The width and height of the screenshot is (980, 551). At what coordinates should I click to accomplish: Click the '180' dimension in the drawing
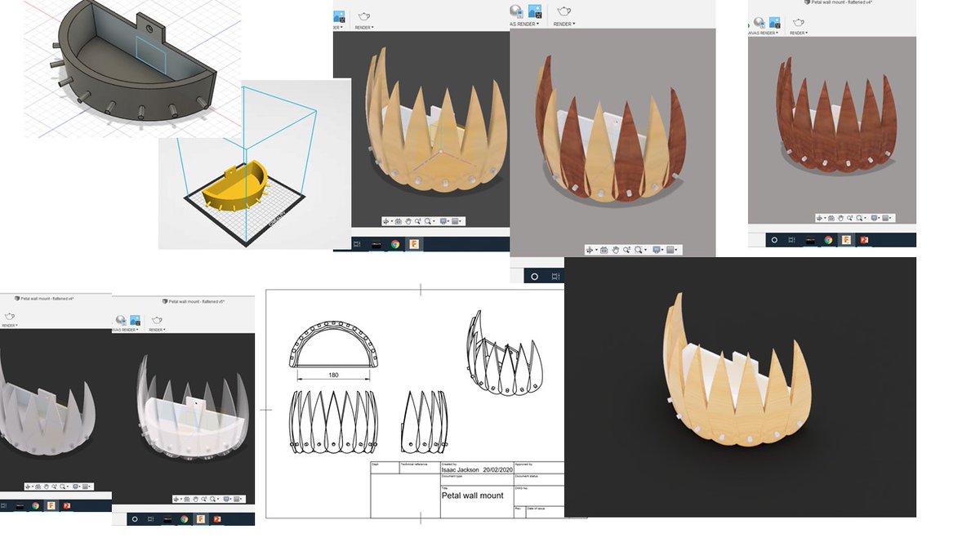(x=335, y=375)
